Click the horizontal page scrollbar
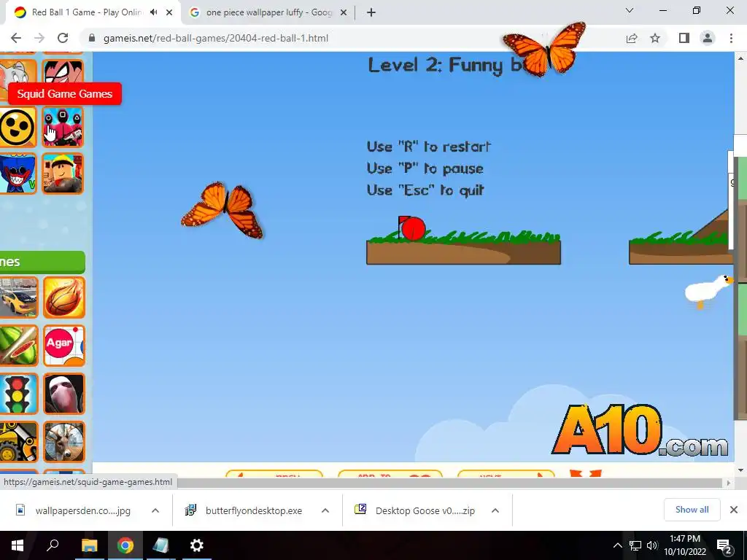The image size is (747, 560). click(449, 483)
